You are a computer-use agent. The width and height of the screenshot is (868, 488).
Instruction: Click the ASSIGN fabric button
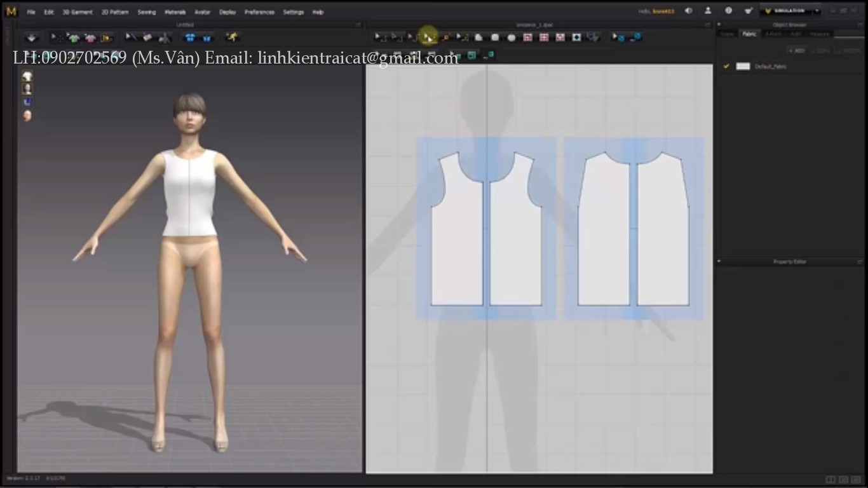(x=849, y=50)
